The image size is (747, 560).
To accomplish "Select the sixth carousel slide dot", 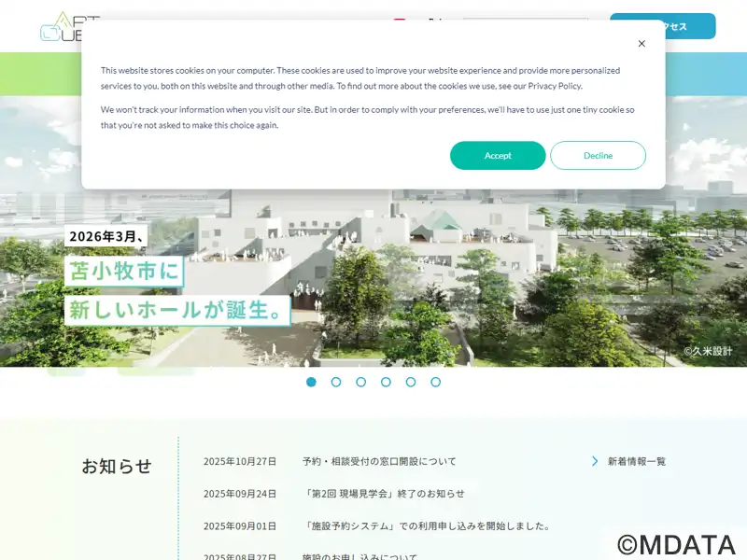I will coord(435,382).
